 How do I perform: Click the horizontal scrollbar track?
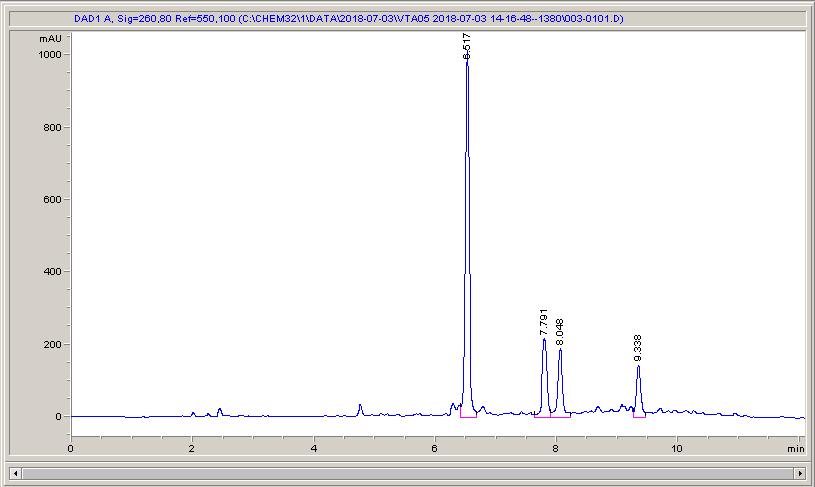coord(408,473)
